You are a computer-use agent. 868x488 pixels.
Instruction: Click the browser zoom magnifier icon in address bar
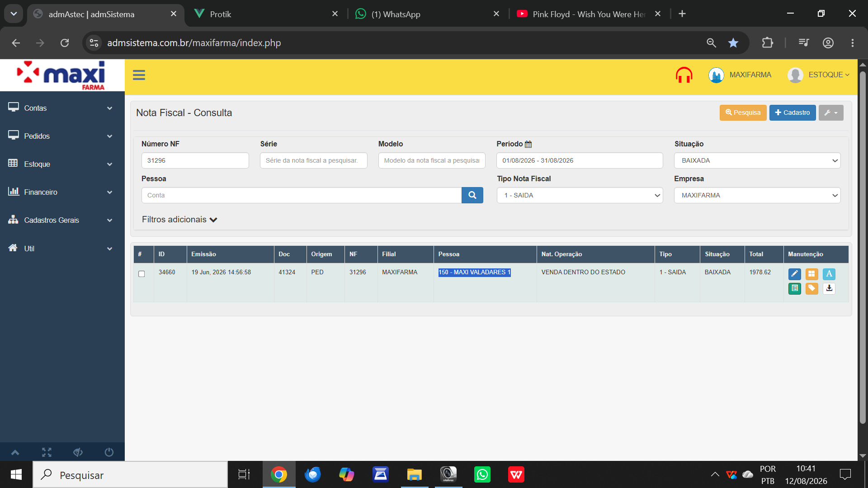tap(711, 43)
